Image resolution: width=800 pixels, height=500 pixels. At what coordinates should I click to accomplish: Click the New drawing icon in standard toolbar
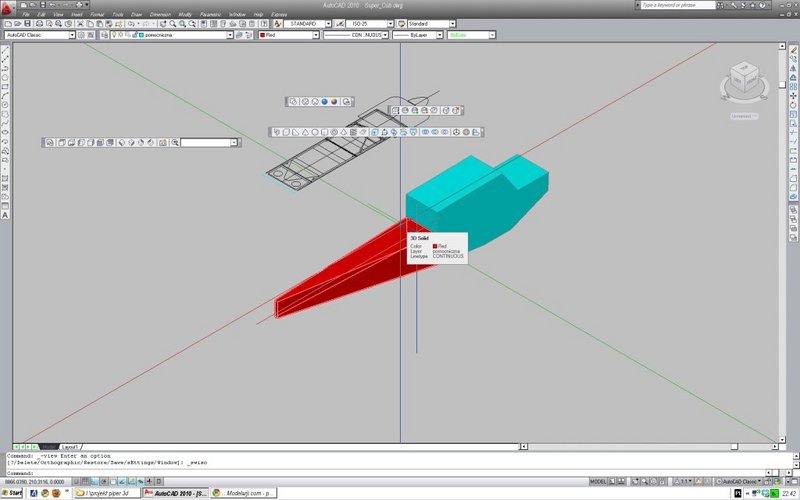(8, 23)
